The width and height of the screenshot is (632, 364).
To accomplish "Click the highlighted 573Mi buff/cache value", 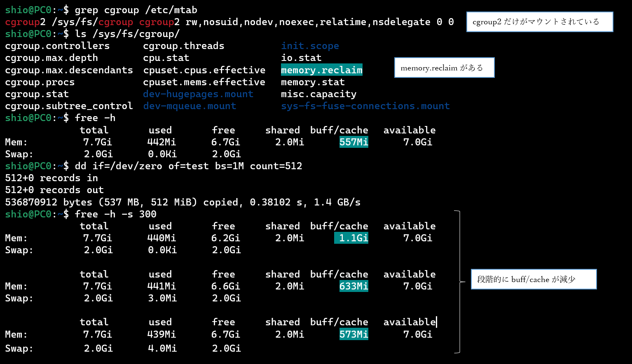I will [353, 334].
